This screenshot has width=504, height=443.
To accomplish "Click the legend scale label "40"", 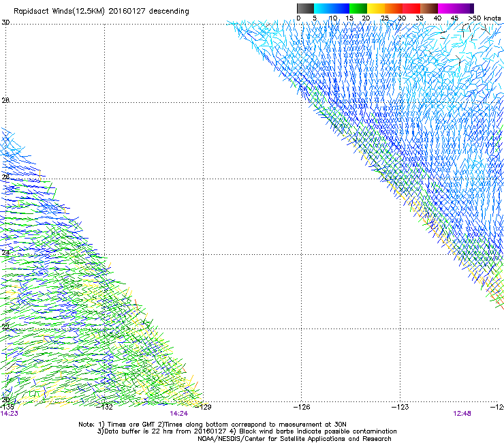I will (437, 18).
